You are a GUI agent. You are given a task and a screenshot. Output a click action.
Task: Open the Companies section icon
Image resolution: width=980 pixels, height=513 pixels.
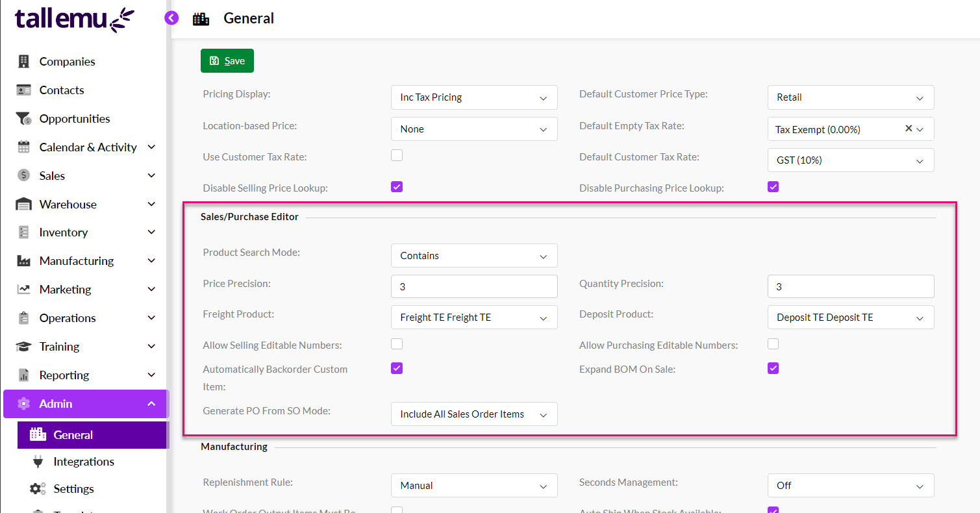23,61
